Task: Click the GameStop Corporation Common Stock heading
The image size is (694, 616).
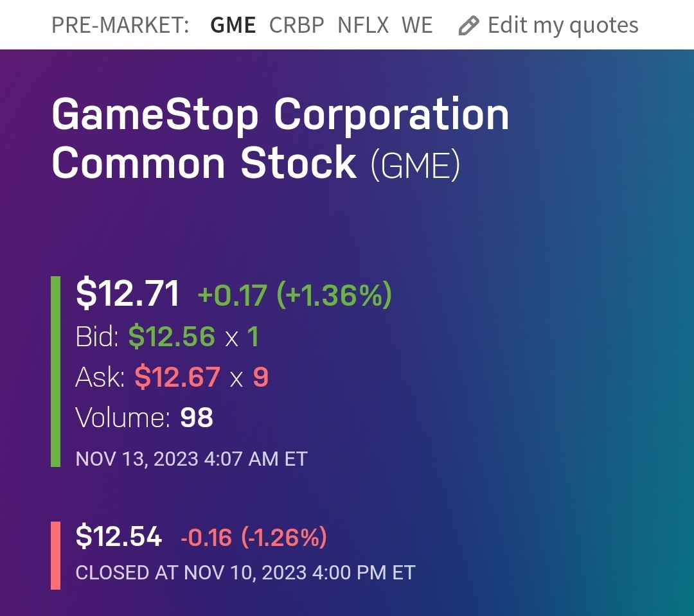Action: point(280,139)
